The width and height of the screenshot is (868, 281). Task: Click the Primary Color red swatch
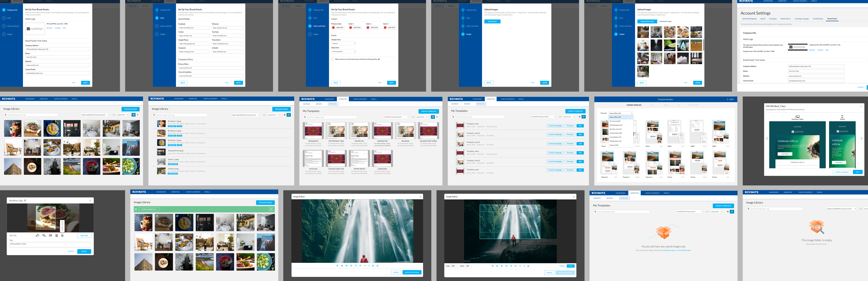(334, 28)
